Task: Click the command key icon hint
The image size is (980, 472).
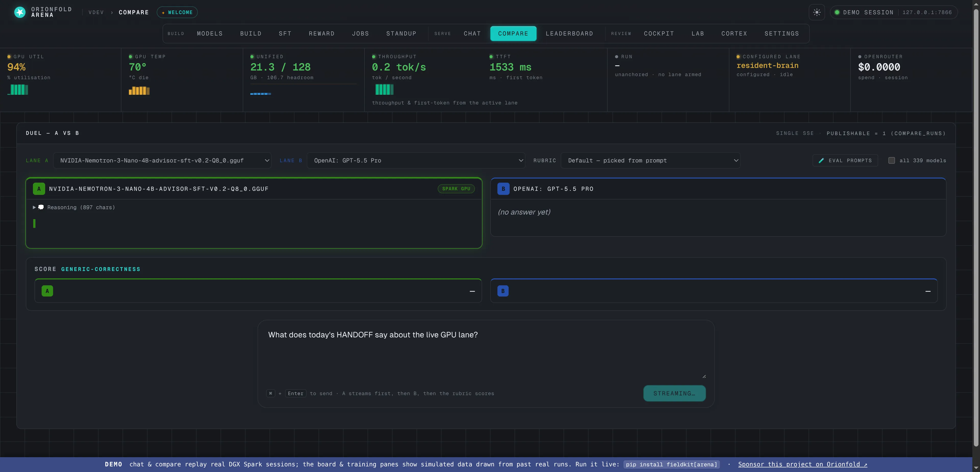Action: pos(271,393)
